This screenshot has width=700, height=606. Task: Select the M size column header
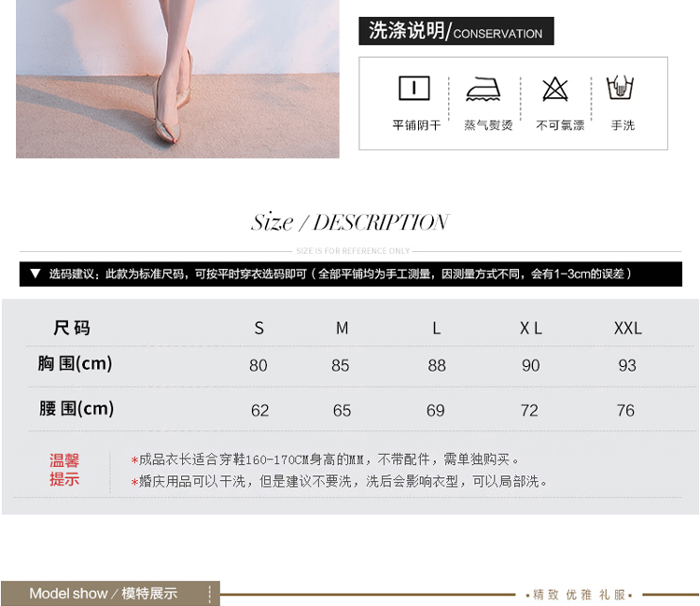[x=342, y=329]
